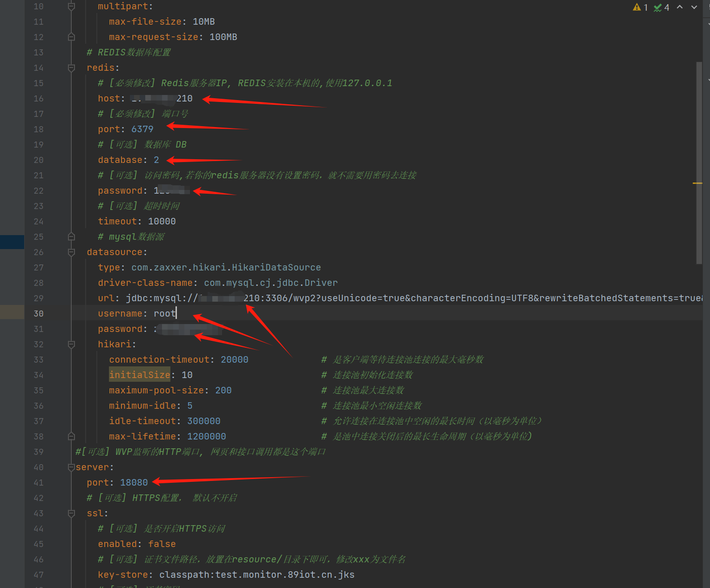Screen dimensions: 710x588
Task: Click the 100MB max-request-size value
Action: [x=223, y=37]
